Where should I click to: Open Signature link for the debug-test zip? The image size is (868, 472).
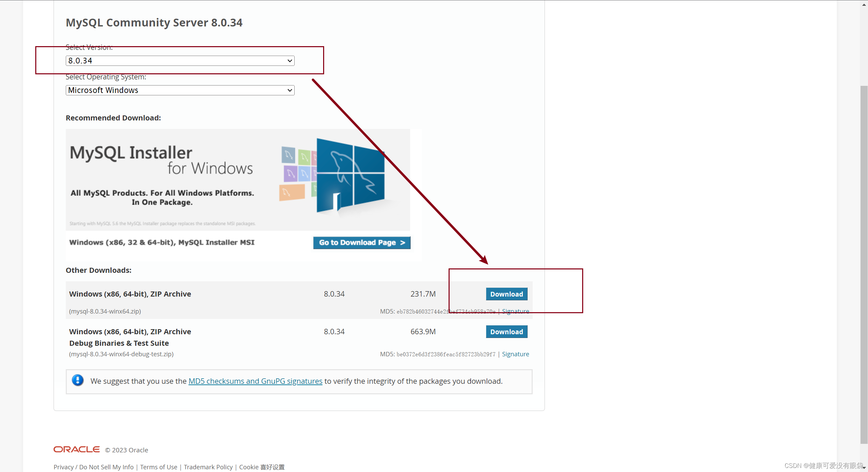[515, 354]
